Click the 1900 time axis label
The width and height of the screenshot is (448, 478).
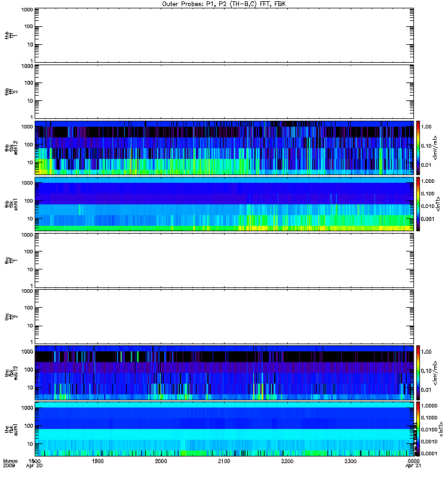pos(98,461)
